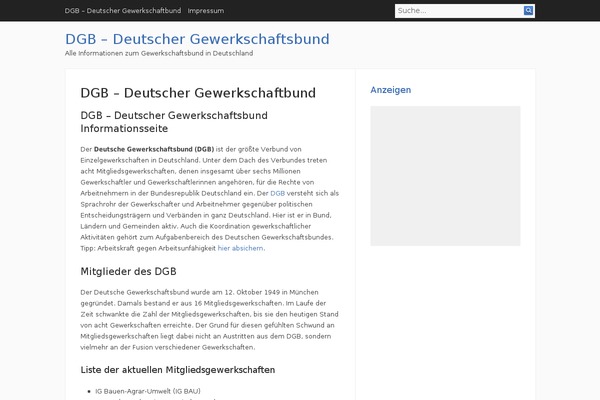Click the 'Anzeigen' sidebar heading
The height and width of the screenshot is (400, 600).
click(x=390, y=90)
